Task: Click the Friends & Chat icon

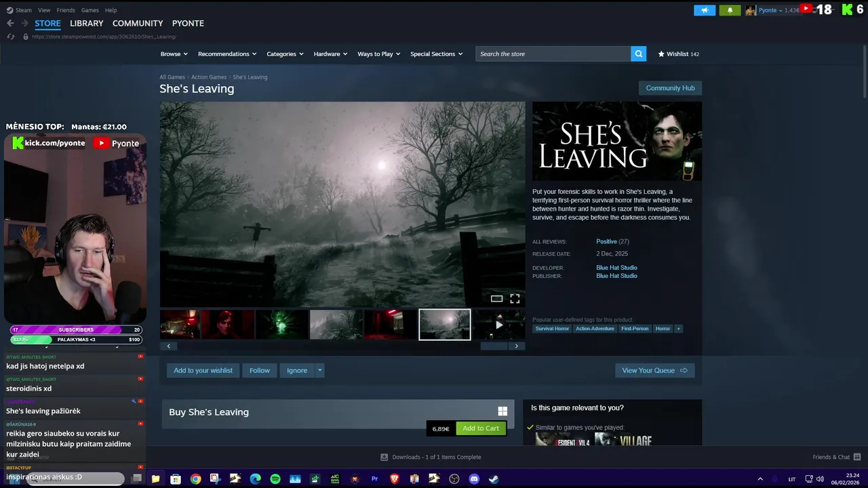Action: pyautogui.click(x=857, y=457)
